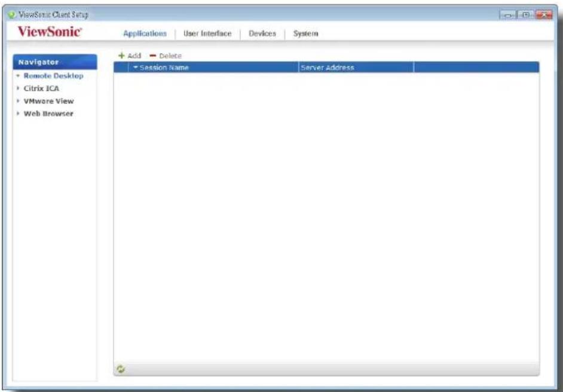
Task: Click the green plus Add icon
Action: [122, 56]
